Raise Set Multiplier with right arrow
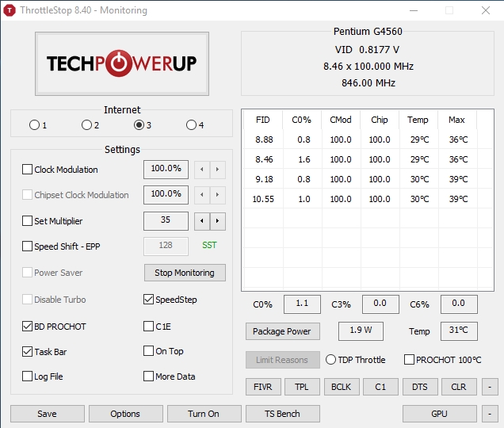The image size is (504, 428). click(x=218, y=221)
